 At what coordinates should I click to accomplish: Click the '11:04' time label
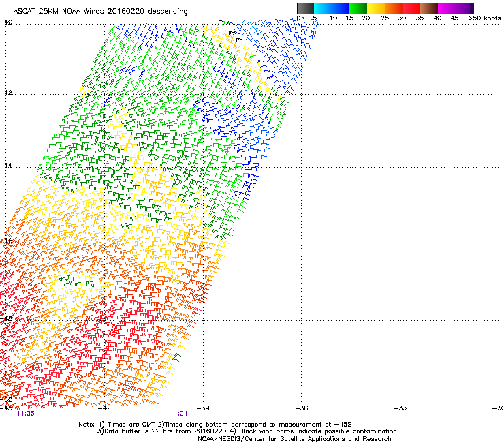(x=179, y=414)
